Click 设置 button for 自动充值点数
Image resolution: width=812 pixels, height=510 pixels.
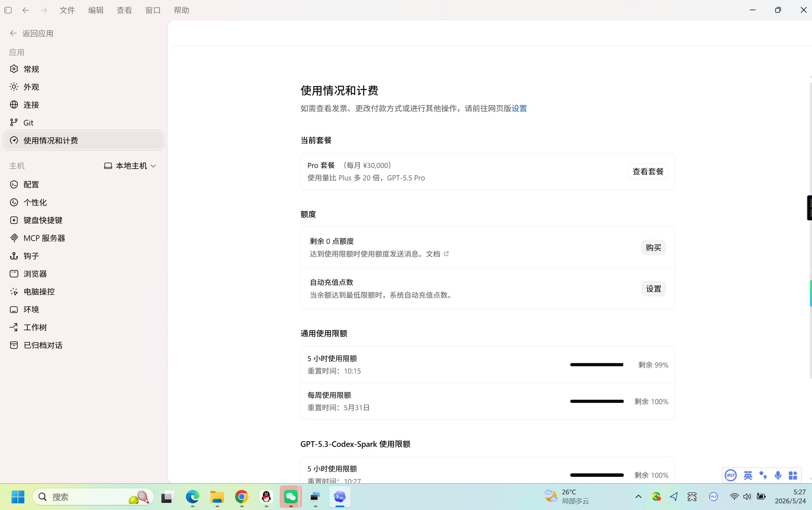tap(653, 289)
